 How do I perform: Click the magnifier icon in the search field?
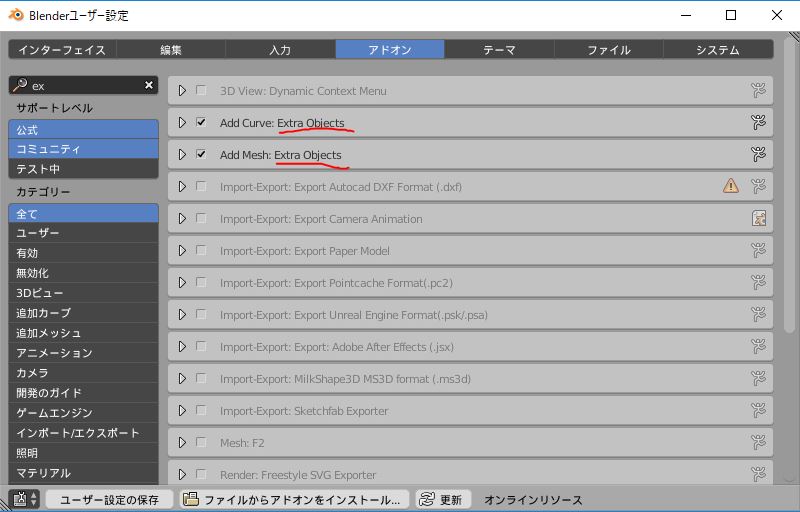(20, 85)
